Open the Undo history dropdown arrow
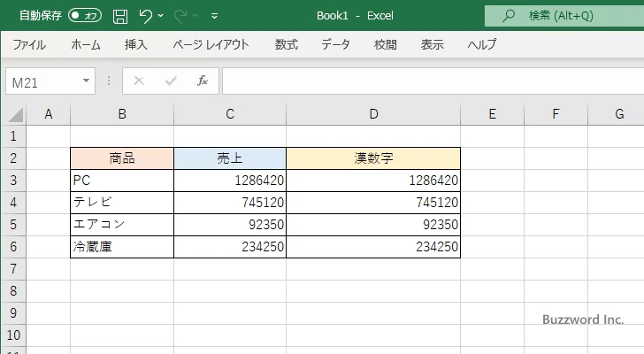Viewport: 644px width, 354px height. pyautogui.click(x=161, y=16)
